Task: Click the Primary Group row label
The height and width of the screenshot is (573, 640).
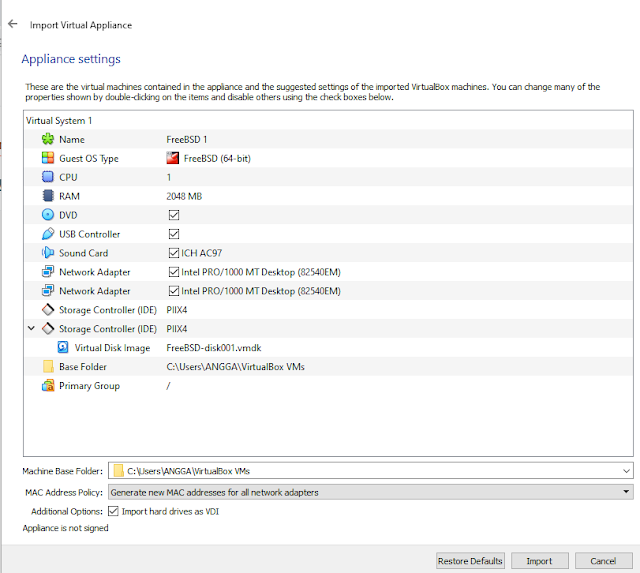Action: click(x=89, y=386)
